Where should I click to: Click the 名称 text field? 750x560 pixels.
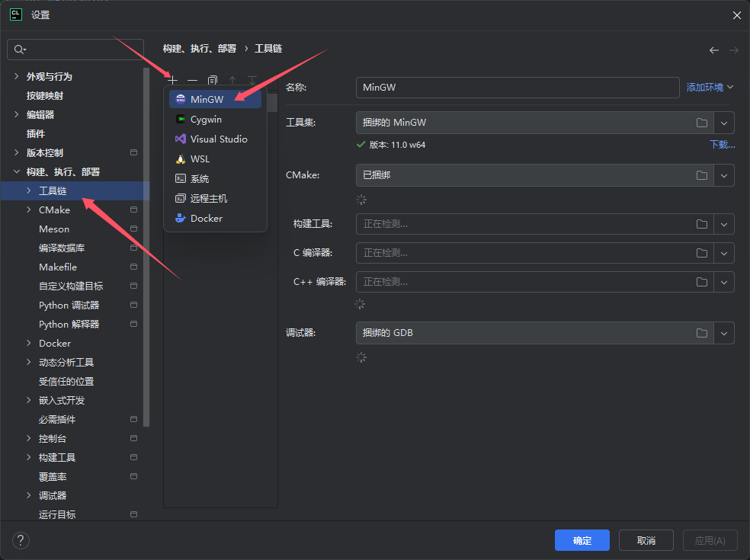click(x=518, y=88)
